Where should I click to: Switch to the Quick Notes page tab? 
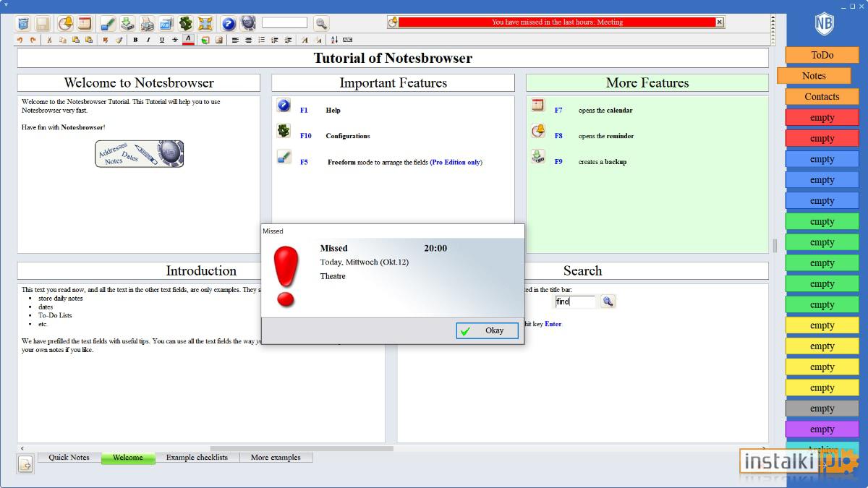coord(69,458)
